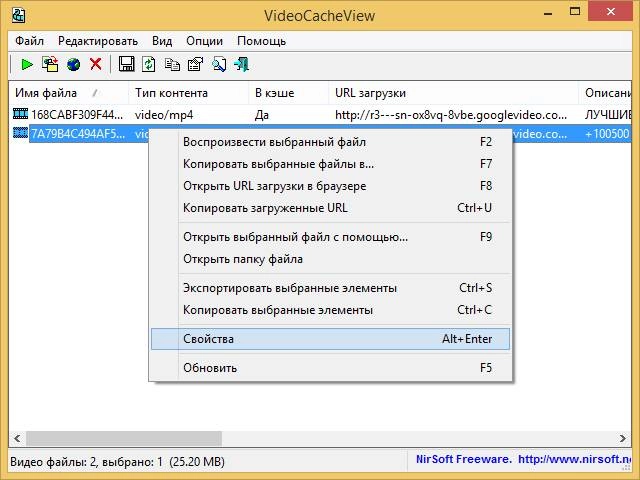Click the Да cache cell
Screen dimensions: 640x480
[262, 115]
